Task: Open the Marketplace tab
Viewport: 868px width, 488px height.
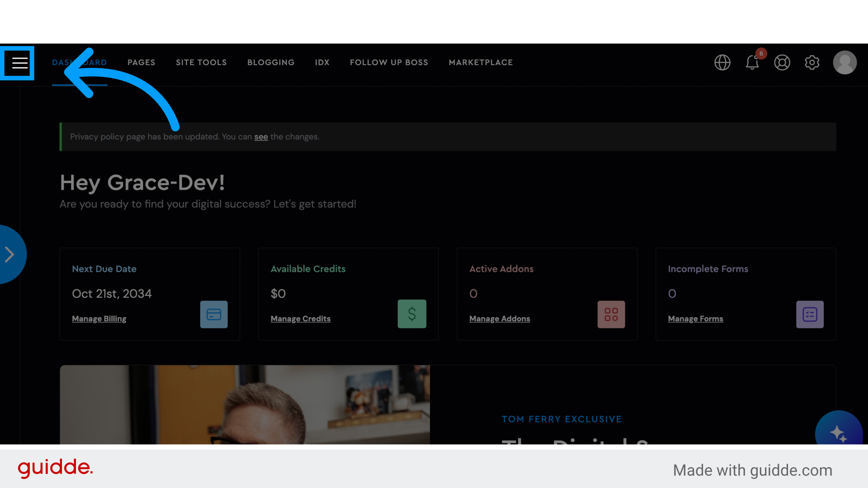Action: pyautogui.click(x=481, y=62)
